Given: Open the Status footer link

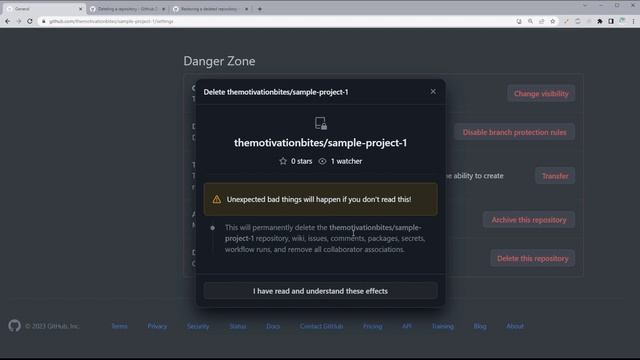Looking at the screenshot, I should pyautogui.click(x=238, y=326).
